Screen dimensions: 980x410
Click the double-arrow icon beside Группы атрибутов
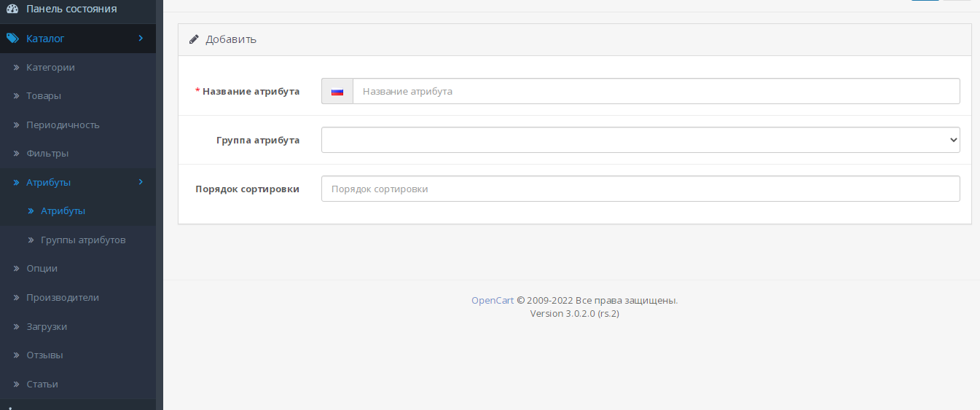click(31, 240)
